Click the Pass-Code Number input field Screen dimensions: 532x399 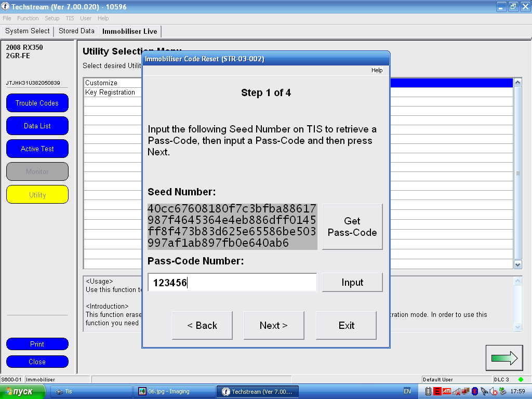[x=232, y=282]
